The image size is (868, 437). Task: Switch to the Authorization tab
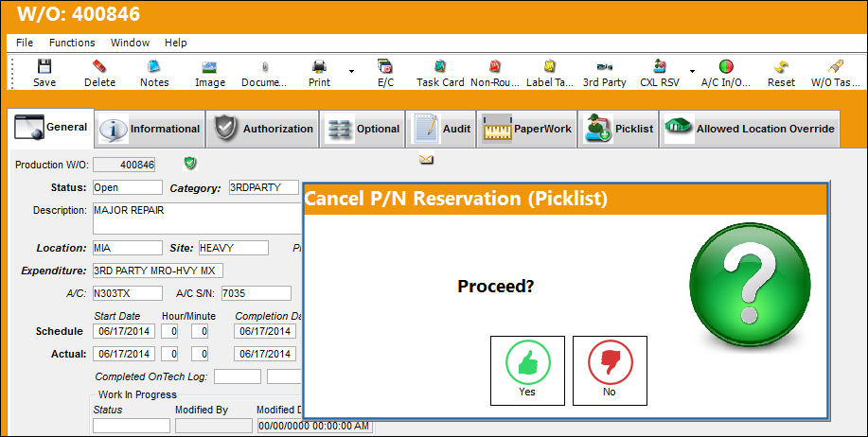tap(262, 129)
